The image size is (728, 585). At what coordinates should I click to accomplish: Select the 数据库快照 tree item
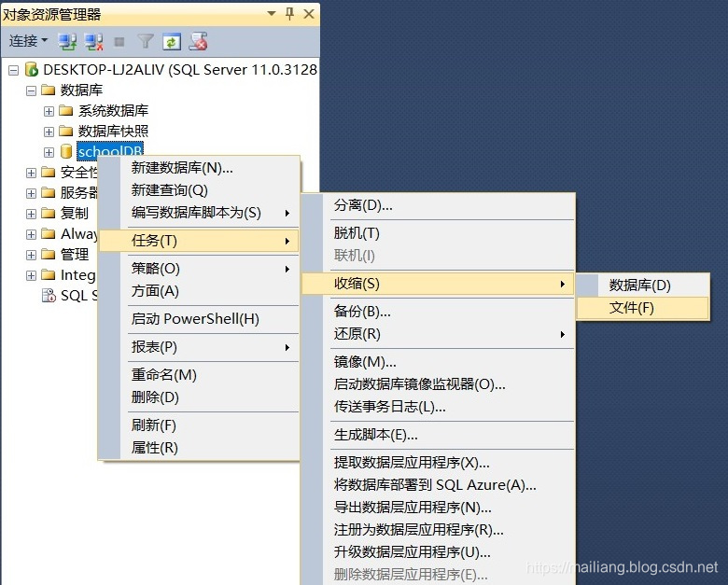tap(113, 131)
